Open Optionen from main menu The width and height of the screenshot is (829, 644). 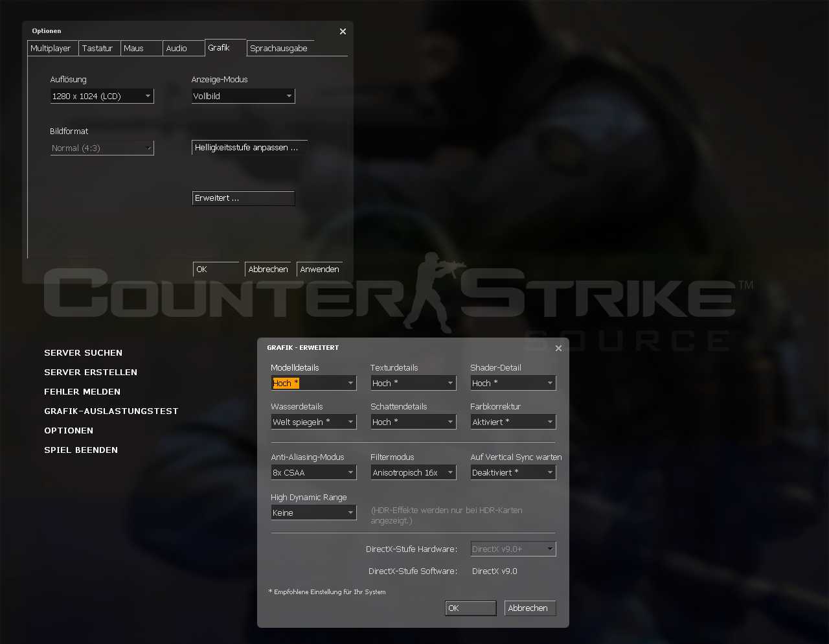click(x=69, y=431)
